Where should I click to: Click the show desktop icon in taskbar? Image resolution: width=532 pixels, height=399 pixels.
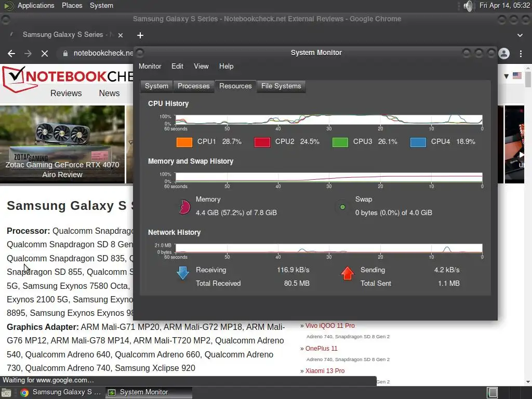(6, 393)
